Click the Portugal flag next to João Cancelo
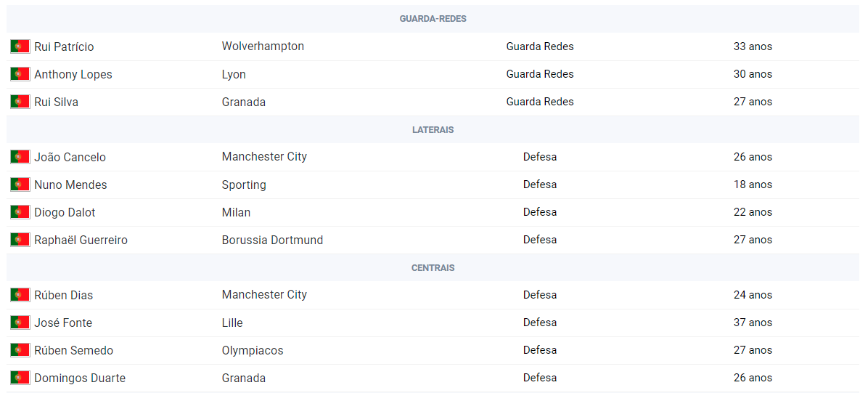The image size is (868, 393). click(x=20, y=157)
